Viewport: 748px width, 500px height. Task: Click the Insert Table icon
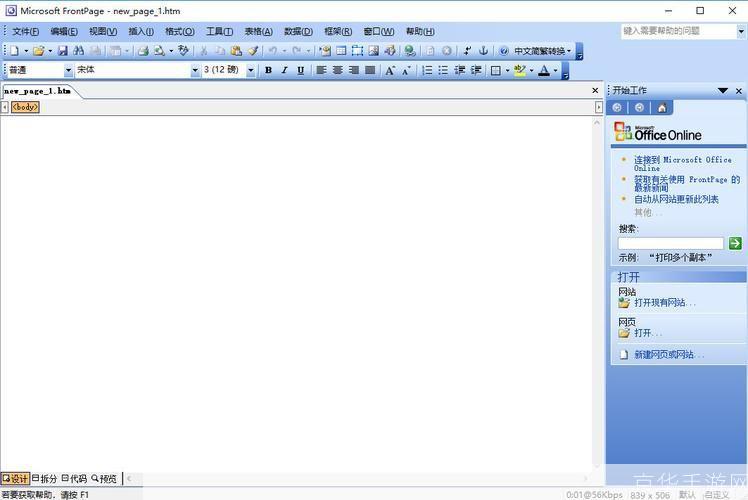(341, 51)
